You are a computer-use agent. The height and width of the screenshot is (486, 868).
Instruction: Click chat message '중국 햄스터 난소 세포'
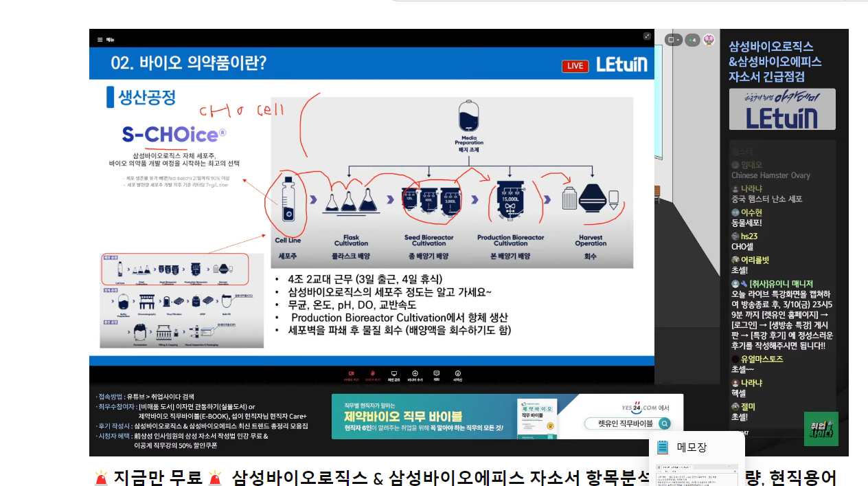tap(767, 199)
